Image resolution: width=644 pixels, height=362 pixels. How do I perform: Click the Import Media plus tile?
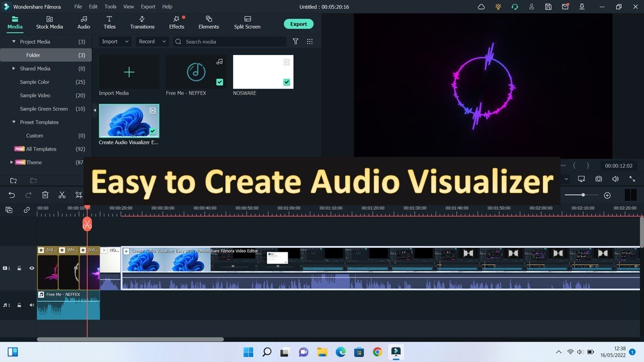129,72
